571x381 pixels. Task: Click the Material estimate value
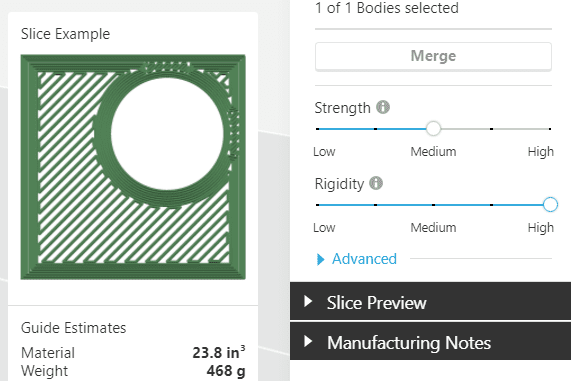point(219,352)
